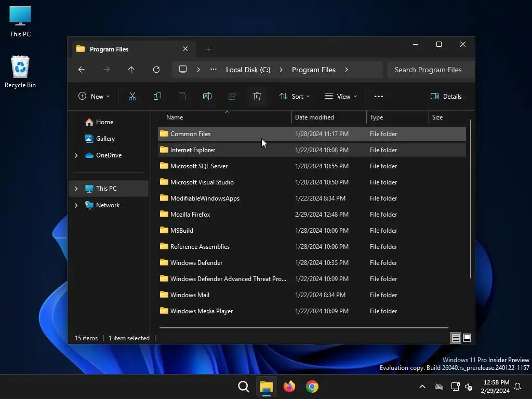
Task: Select the ModifiableWindowsApps folder
Action: tap(312, 198)
